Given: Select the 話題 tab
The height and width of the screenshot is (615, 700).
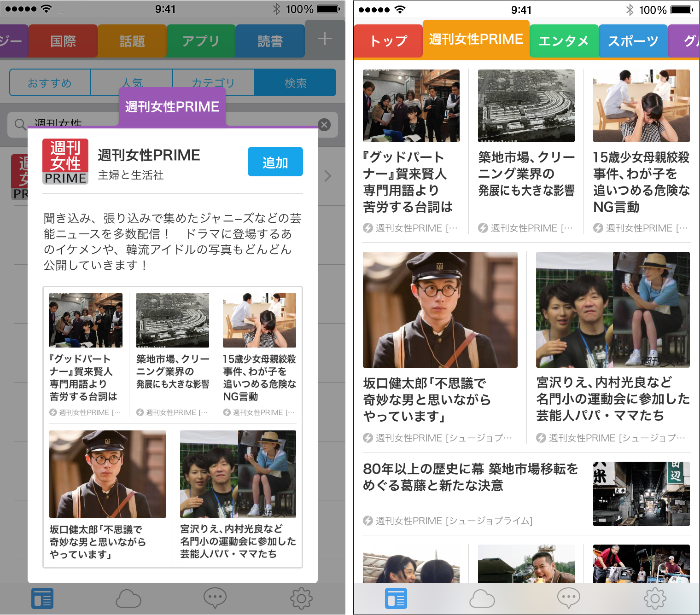Looking at the screenshot, I should pyautogui.click(x=132, y=41).
